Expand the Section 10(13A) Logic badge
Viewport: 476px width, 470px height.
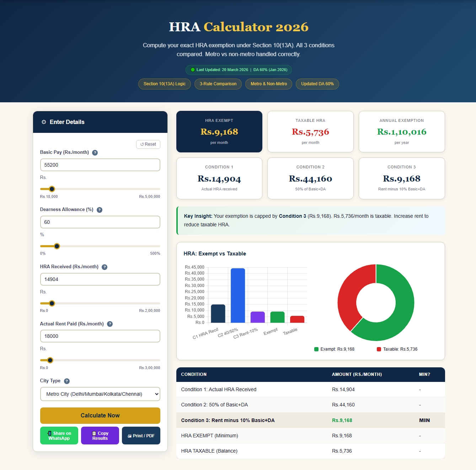click(164, 84)
